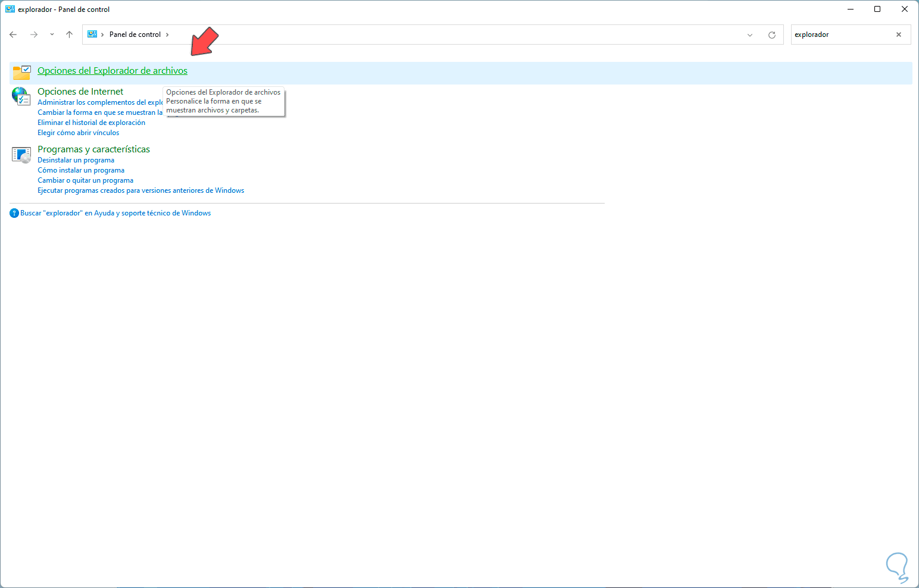
Task: Open the recent locations dropdown
Action: tap(52, 35)
